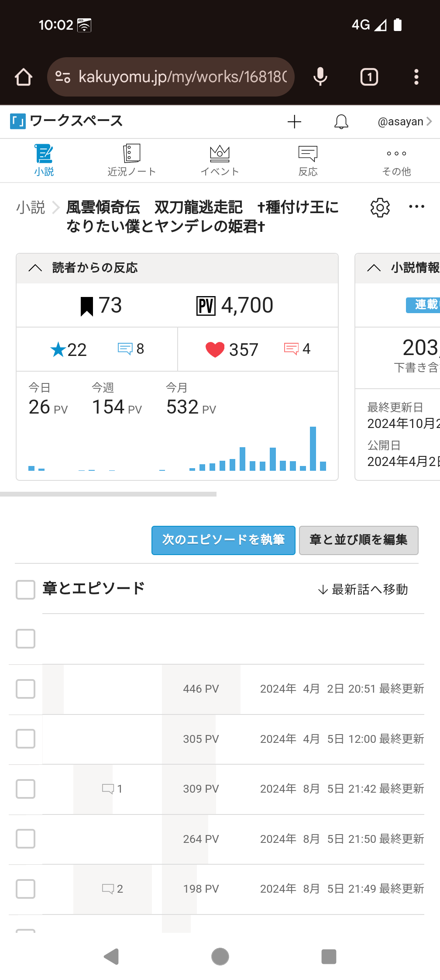440x980 pixels.
Task: Tap the microphone voice search icon
Action: click(320, 77)
